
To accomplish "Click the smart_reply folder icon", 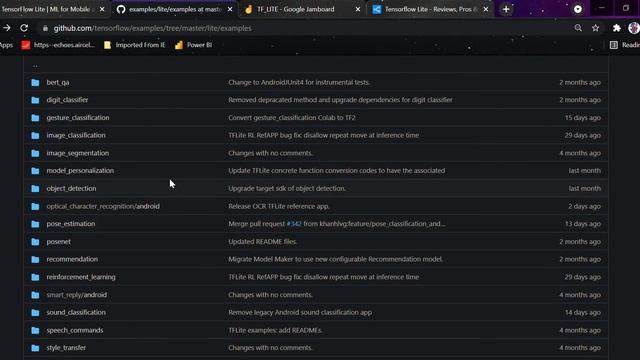I will coord(36,295).
